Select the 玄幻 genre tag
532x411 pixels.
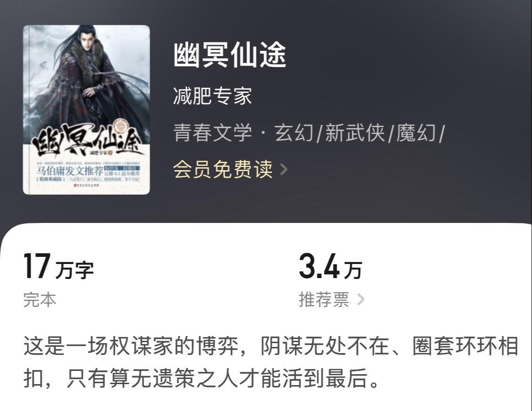[x=294, y=132]
